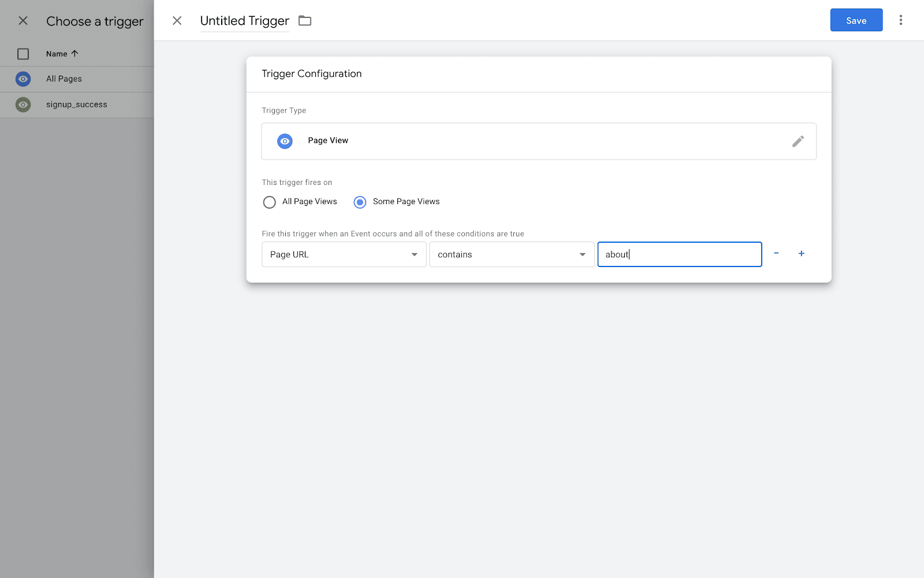924x578 pixels.
Task: Click the folder icon beside Untitled Trigger
Action: tap(305, 21)
